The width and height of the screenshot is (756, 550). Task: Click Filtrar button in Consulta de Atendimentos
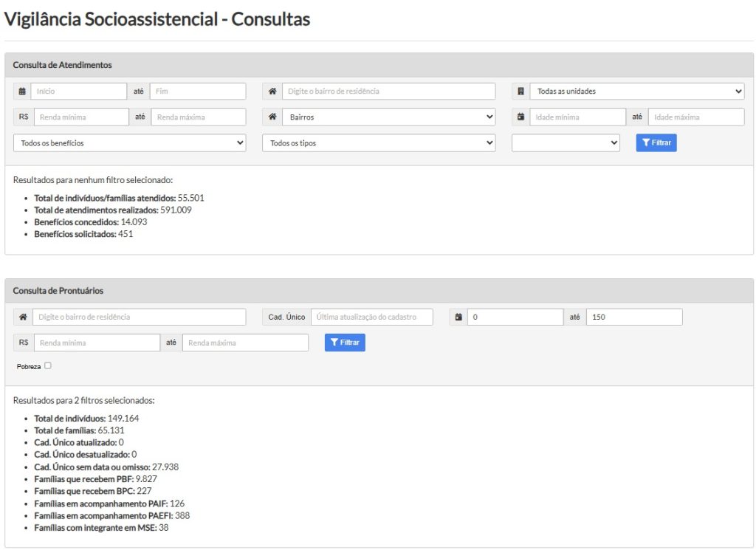pyautogui.click(x=656, y=142)
